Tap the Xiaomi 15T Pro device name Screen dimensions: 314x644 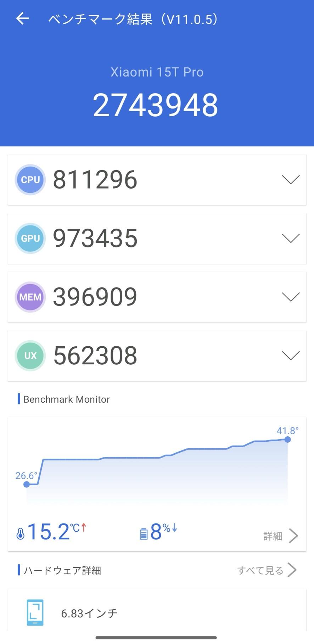(x=157, y=72)
